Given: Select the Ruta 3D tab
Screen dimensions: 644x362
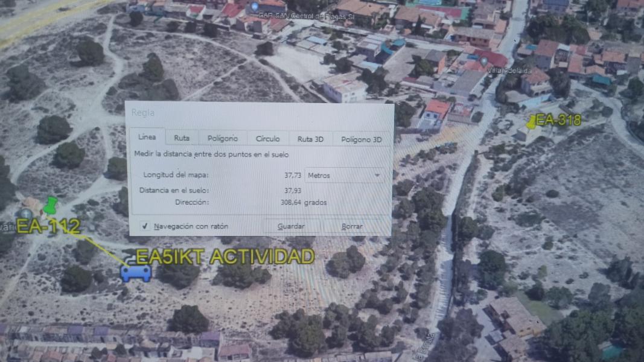Looking at the screenshot, I should (310, 139).
